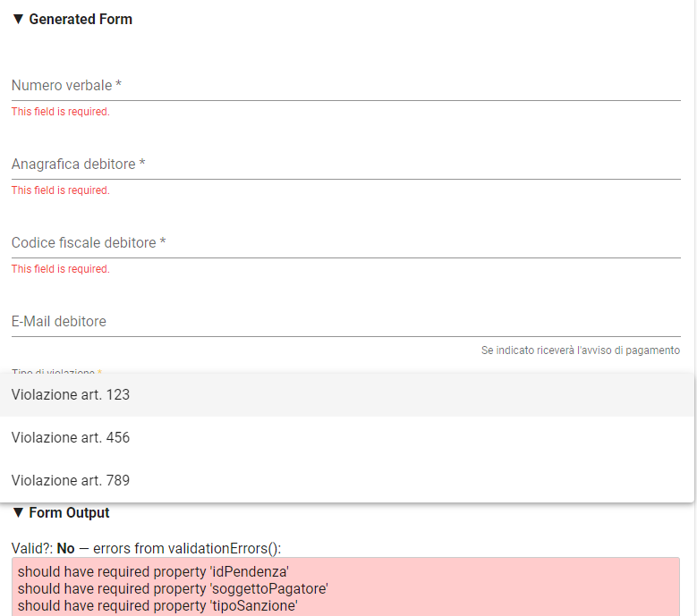Click required error under Anagrafica debitore
Screen dimensions: 697x616
point(61,190)
